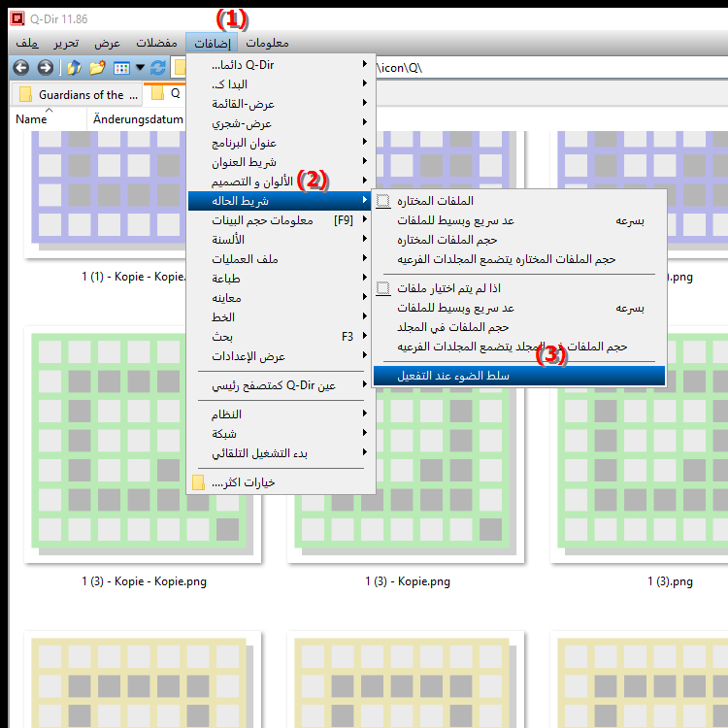
Task: Select حجم الملفات المختاره يتضمع المجلدات الفرعيه
Action: pos(519,259)
